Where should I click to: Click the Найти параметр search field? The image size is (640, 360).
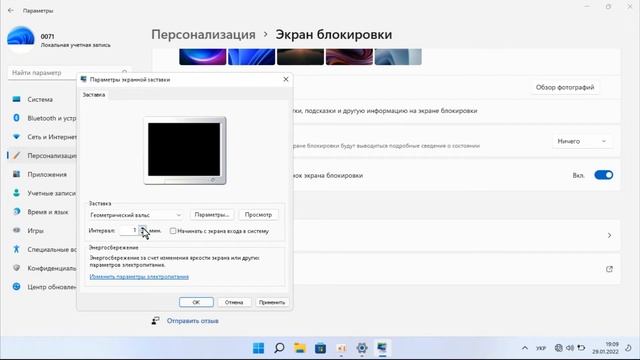click(69, 73)
